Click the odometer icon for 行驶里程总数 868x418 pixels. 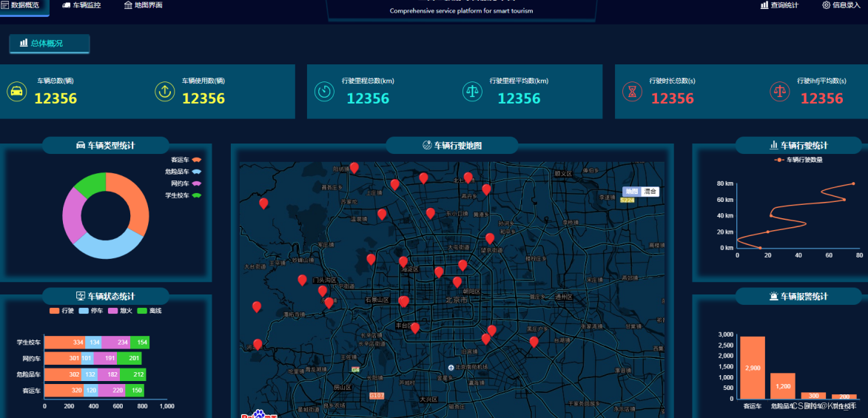[324, 91]
